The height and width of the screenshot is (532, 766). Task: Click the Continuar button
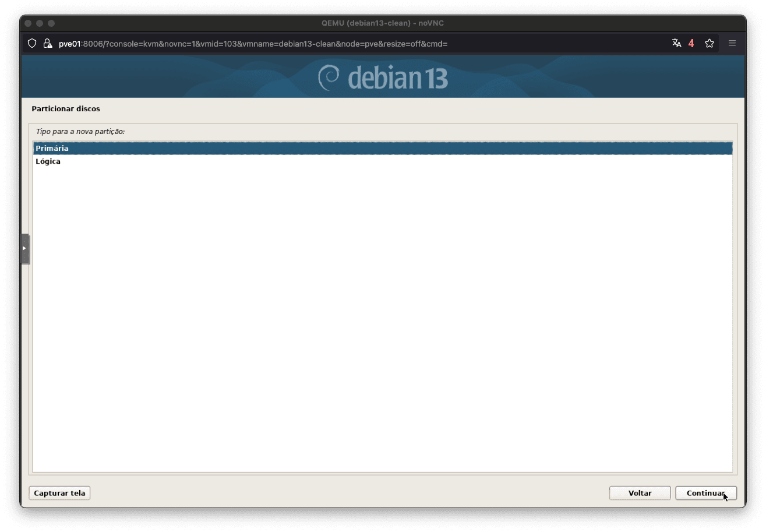tap(706, 493)
